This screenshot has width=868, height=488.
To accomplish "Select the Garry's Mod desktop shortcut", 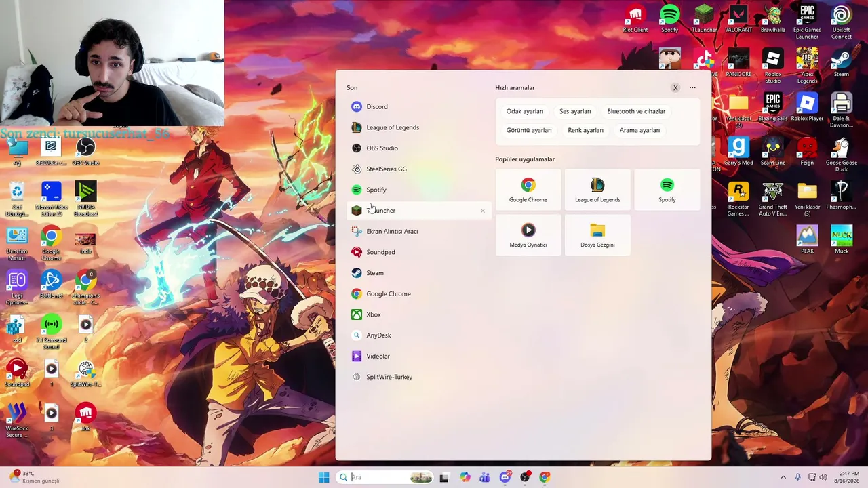I will 738,152.
